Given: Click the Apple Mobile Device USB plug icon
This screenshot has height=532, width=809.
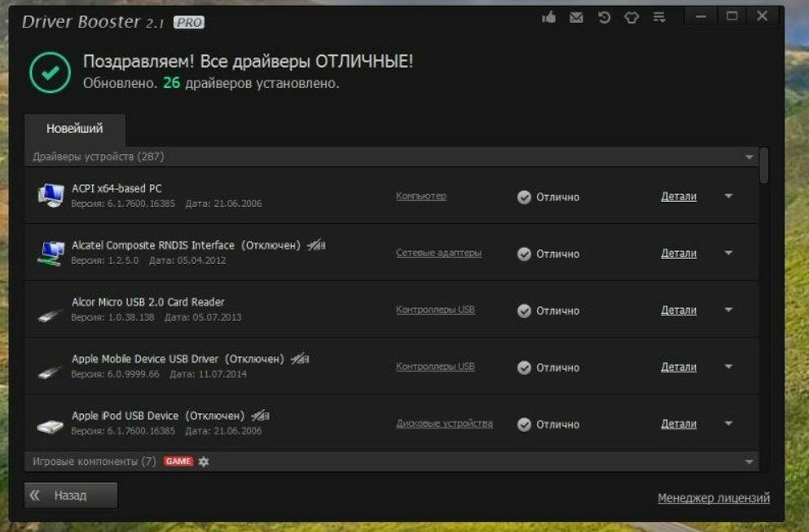Looking at the screenshot, I should pos(50,371).
